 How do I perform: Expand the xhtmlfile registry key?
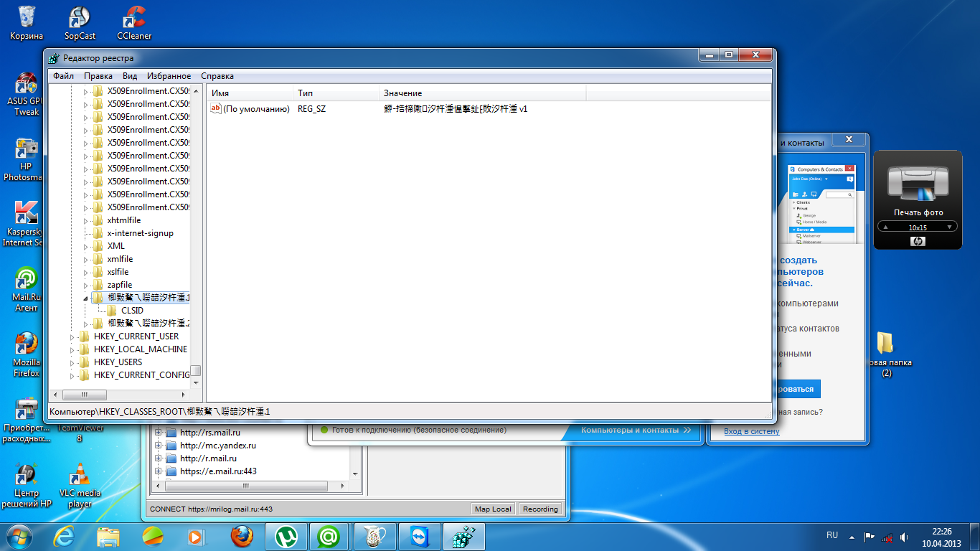point(87,220)
